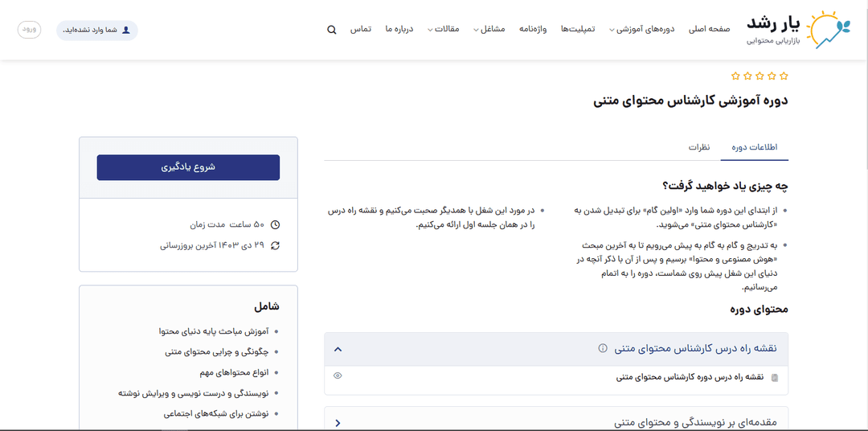The width and height of the screenshot is (868, 431).
Task: Click the user icon in شما وارد نشده‌اید
Action: 125,30
